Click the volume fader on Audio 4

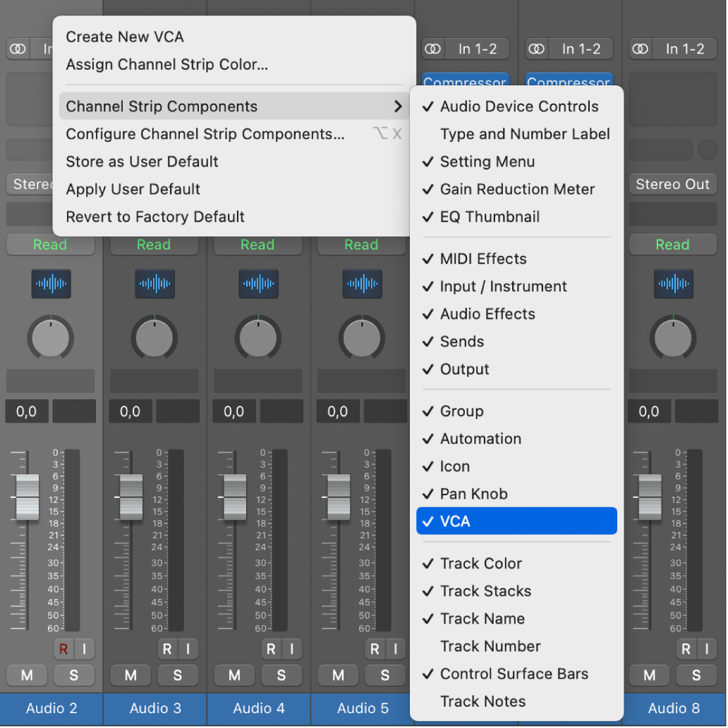click(x=235, y=497)
